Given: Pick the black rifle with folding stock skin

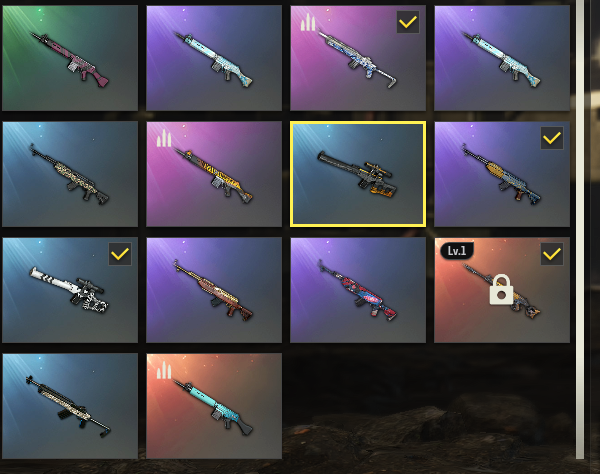Looking at the screenshot, I should tap(70, 406).
